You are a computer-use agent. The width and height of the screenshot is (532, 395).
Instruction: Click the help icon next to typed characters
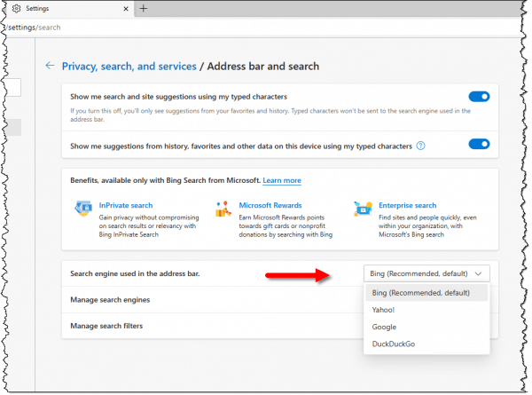(420, 146)
